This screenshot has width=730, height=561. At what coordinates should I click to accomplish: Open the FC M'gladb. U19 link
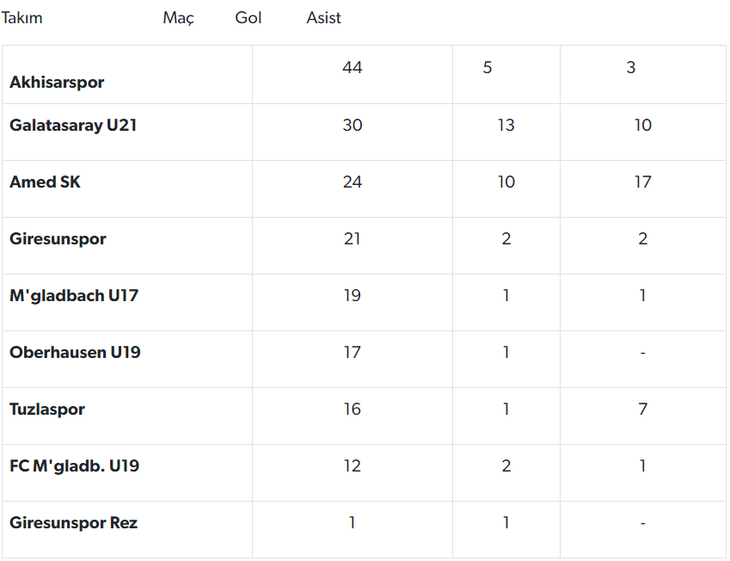tap(74, 466)
